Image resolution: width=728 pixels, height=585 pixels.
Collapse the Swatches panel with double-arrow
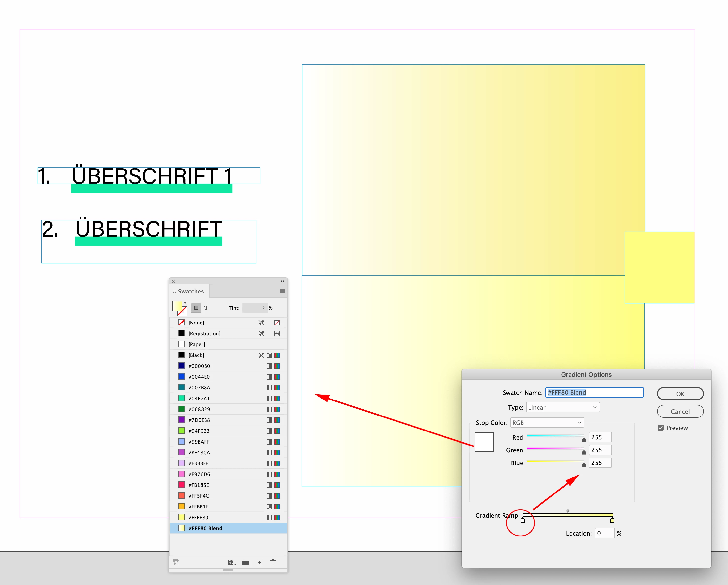[282, 281]
